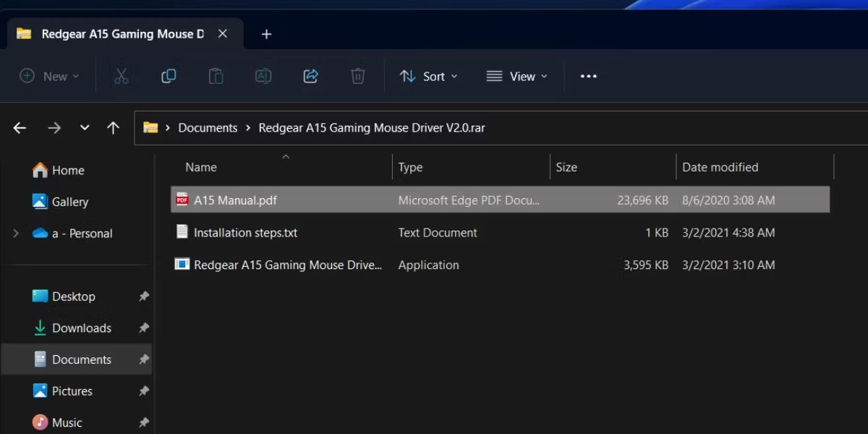Open Pictures in quick access
The width and height of the screenshot is (868, 434).
click(x=62, y=391)
